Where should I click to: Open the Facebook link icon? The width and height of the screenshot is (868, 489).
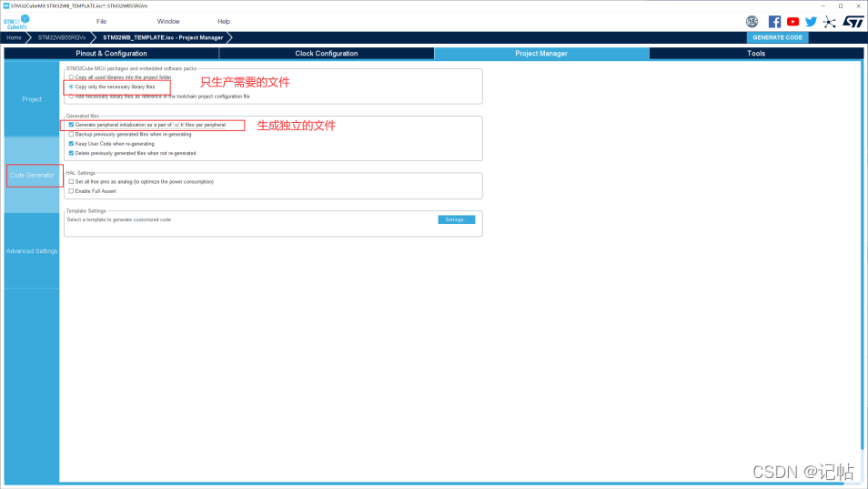(774, 22)
